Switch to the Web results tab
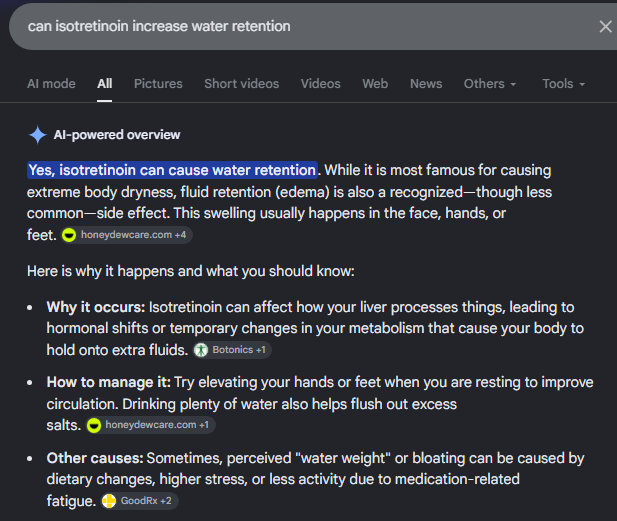The width and height of the screenshot is (617, 521). [x=375, y=84]
